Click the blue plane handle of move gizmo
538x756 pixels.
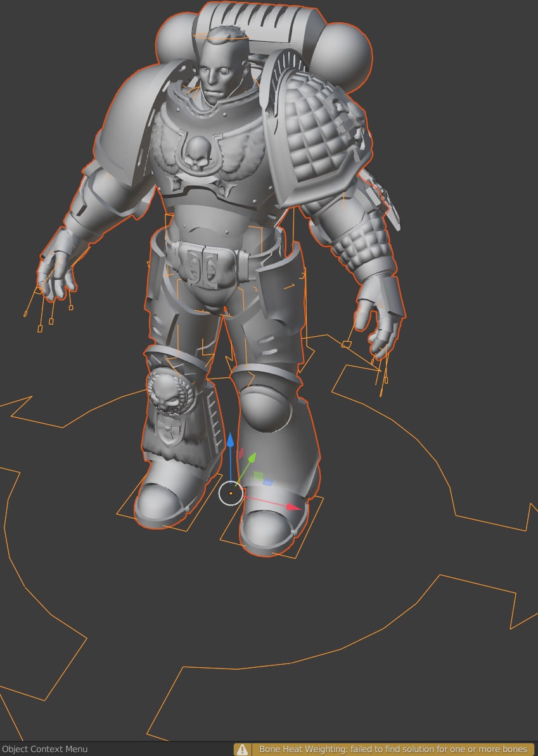tap(268, 482)
